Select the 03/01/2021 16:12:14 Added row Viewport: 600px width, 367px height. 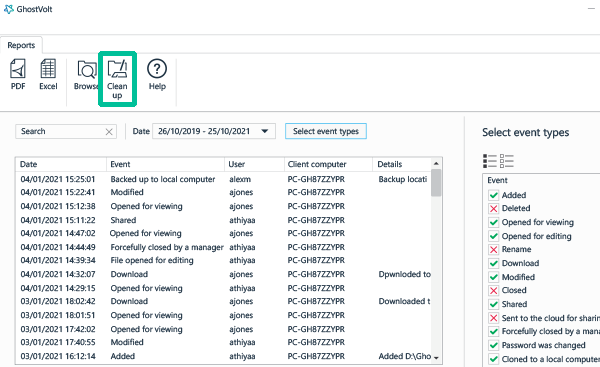pos(223,356)
